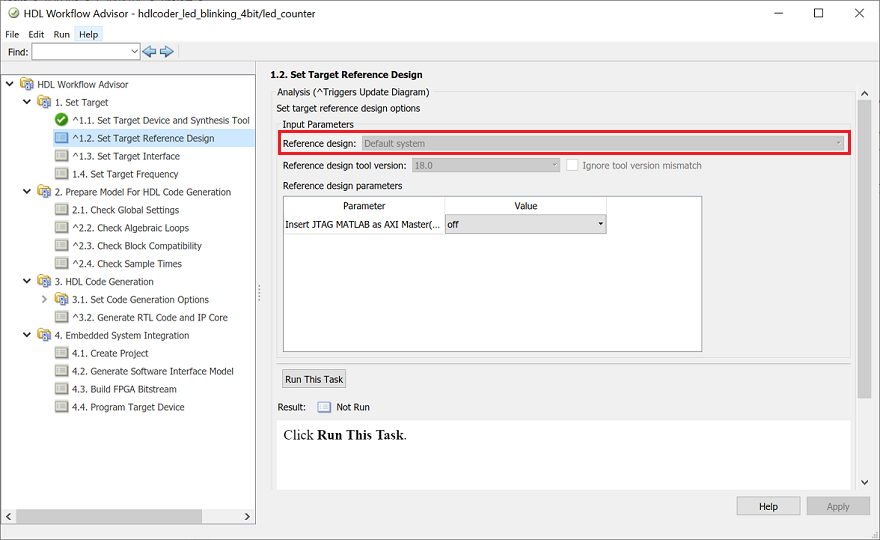The image size is (880, 540).
Task: Open the Find dropdown list
Action: pyautogui.click(x=134, y=52)
